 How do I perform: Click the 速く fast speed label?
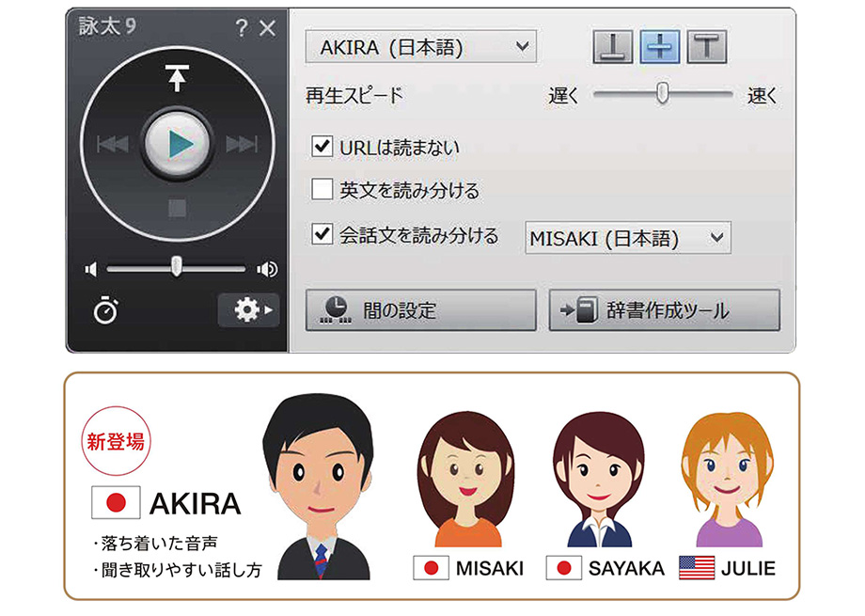pos(763,96)
